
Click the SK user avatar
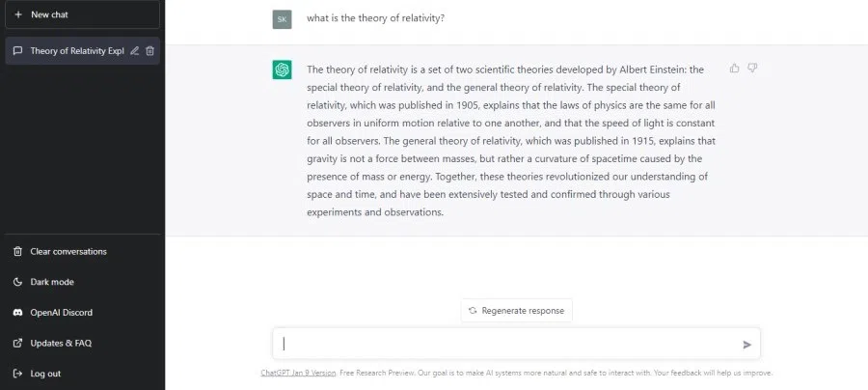click(282, 19)
